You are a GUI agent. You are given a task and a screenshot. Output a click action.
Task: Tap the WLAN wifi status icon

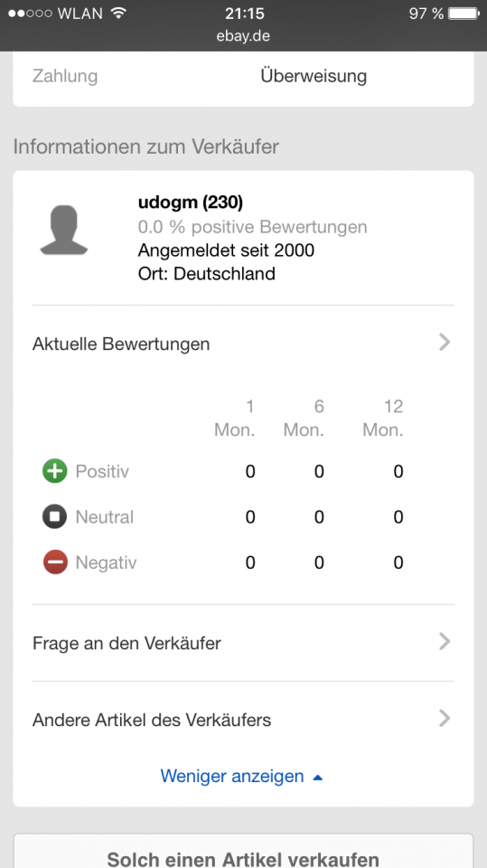[119, 14]
